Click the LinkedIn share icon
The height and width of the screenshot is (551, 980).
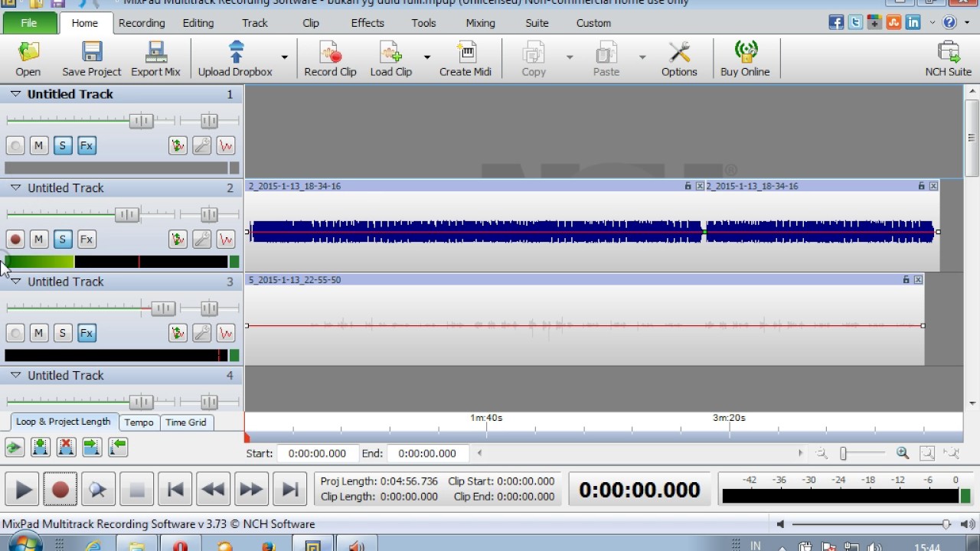pos(913,22)
